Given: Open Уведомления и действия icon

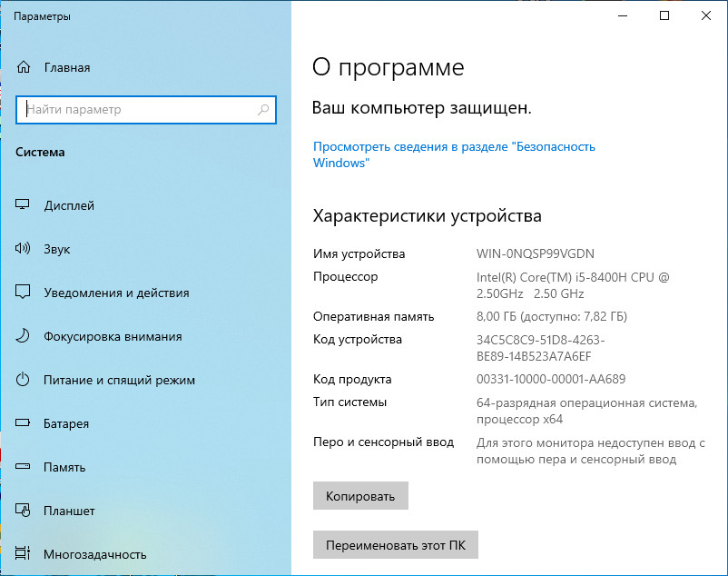Looking at the screenshot, I should pos(24,293).
